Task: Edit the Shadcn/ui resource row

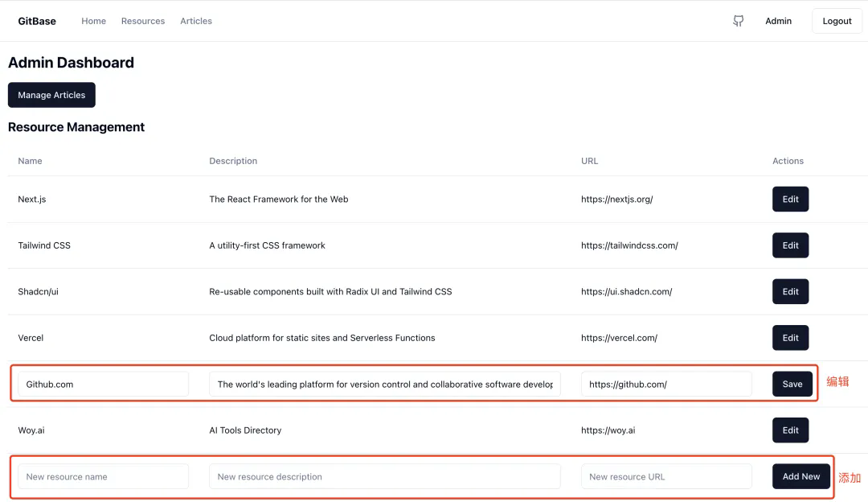Action: pos(790,291)
